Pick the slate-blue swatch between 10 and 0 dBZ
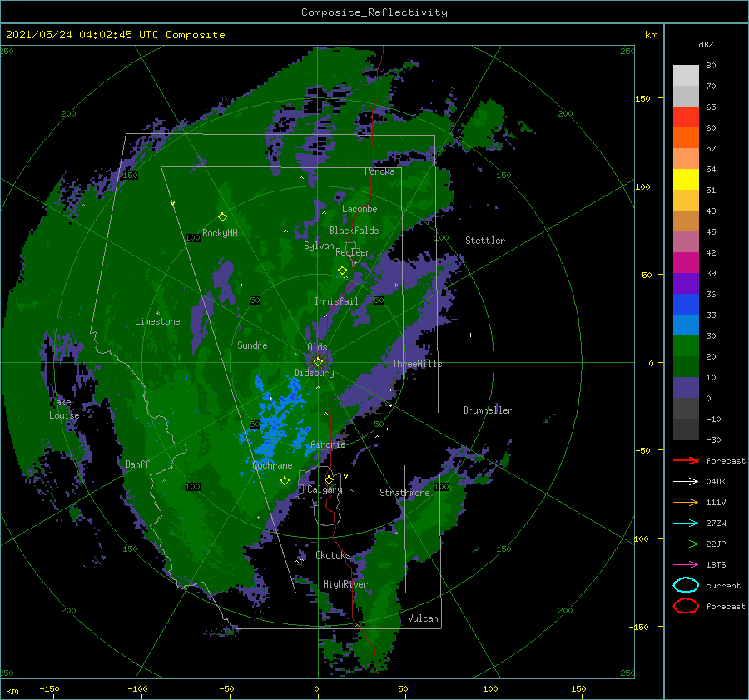 point(686,387)
